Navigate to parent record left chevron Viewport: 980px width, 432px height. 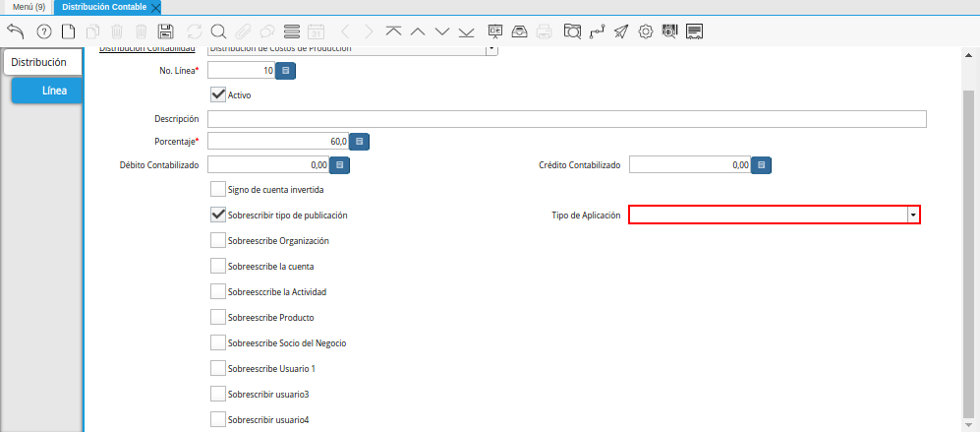pyautogui.click(x=344, y=31)
